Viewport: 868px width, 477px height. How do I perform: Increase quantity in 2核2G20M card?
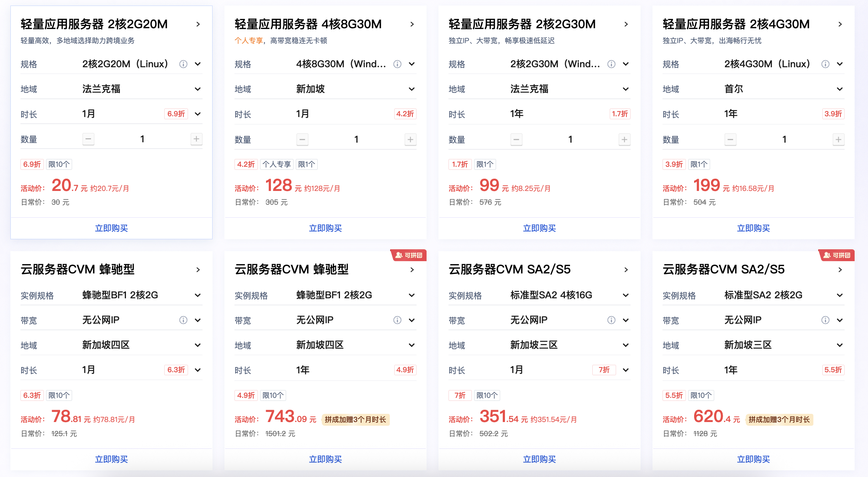pyautogui.click(x=197, y=139)
